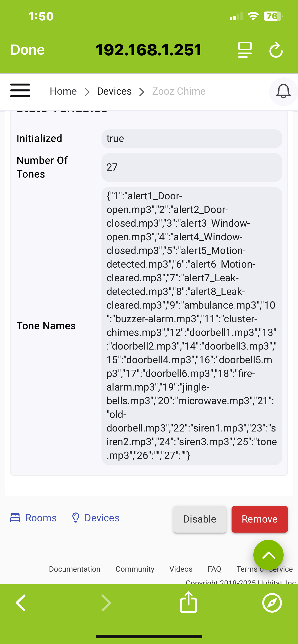Visit the Community footer link
The width and height of the screenshot is (298, 644).
coord(135,569)
